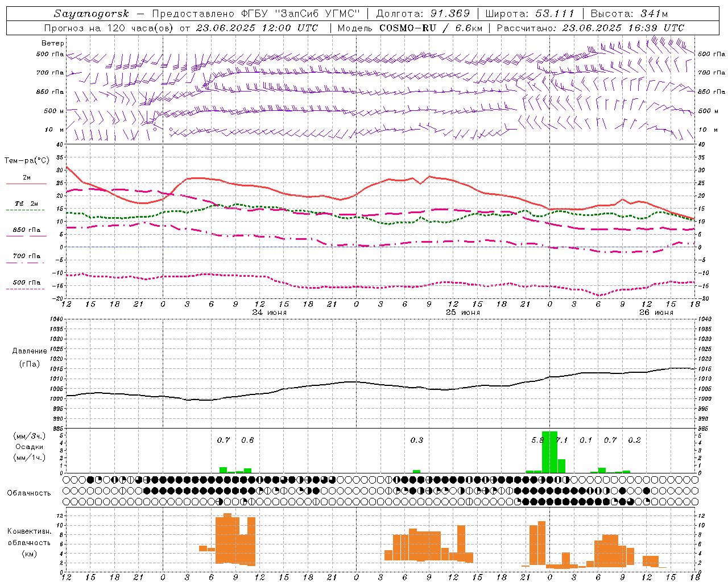The height and width of the screenshot is (582, 728).
Task: Click the Sayanogorsk station title
Action: click(92, 14)
